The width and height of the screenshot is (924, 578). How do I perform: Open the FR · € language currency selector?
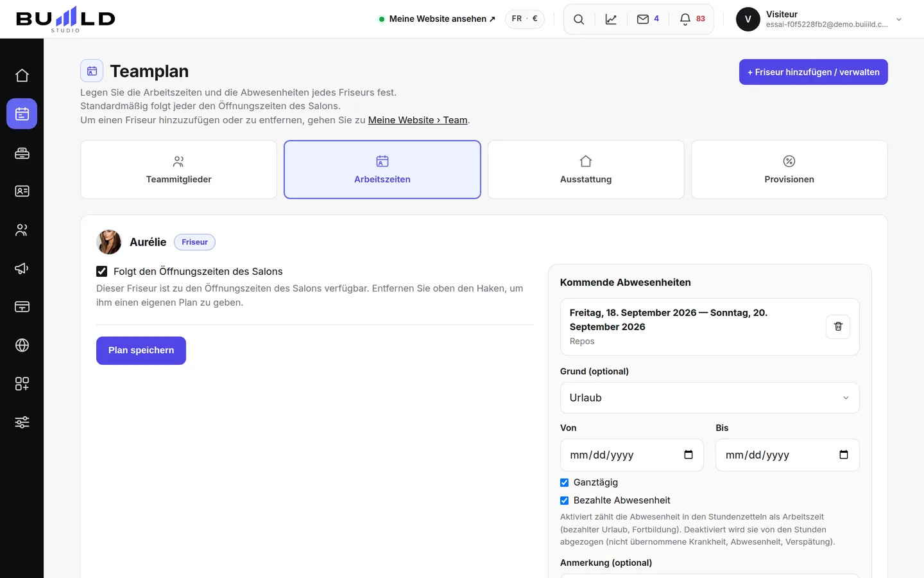[525, 19]
